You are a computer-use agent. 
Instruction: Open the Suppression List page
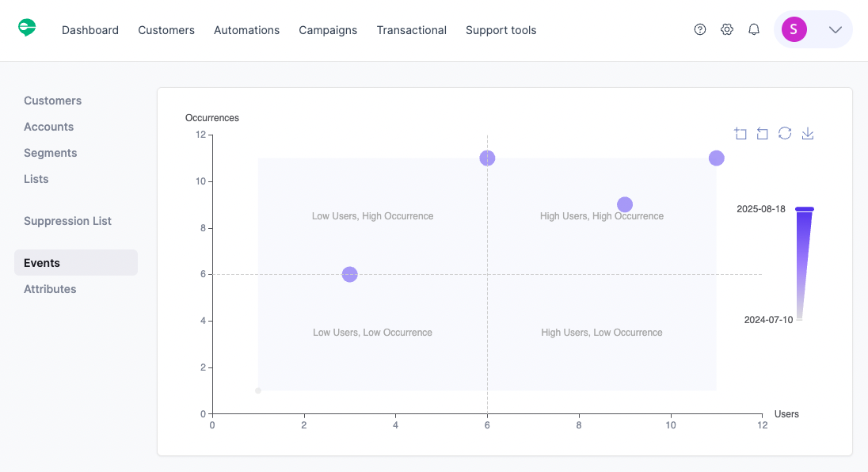click(x=66, y=220)
